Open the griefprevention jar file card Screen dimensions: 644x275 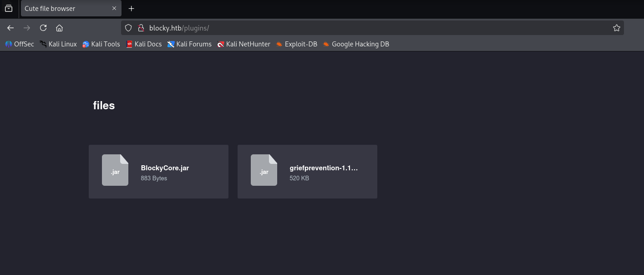coord(307,172)
